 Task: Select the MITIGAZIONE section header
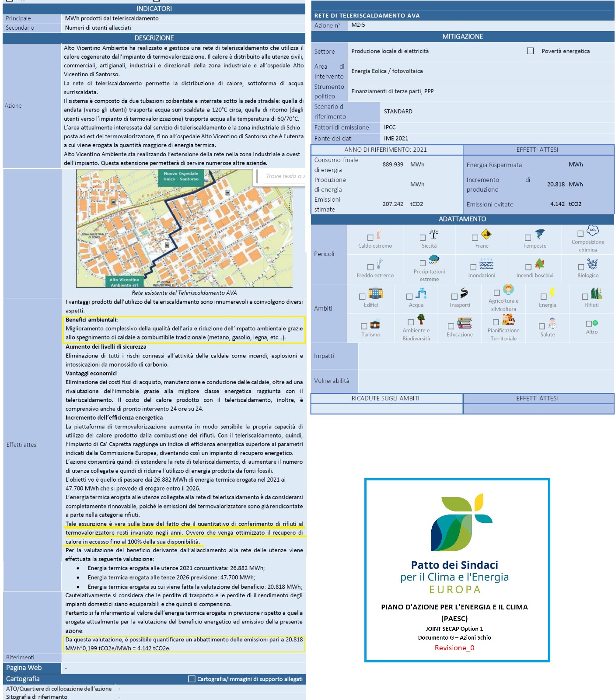coord(463,36)
